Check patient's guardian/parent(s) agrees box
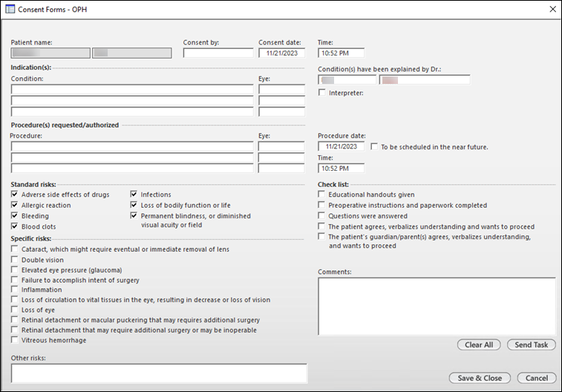The image size is (562, 392). point(321,237)
